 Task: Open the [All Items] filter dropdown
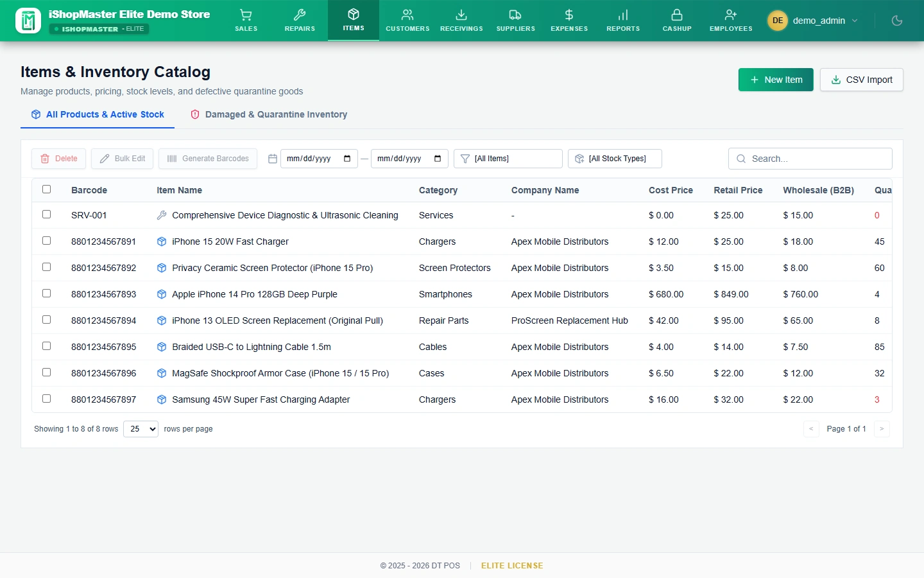click(508, 159)
